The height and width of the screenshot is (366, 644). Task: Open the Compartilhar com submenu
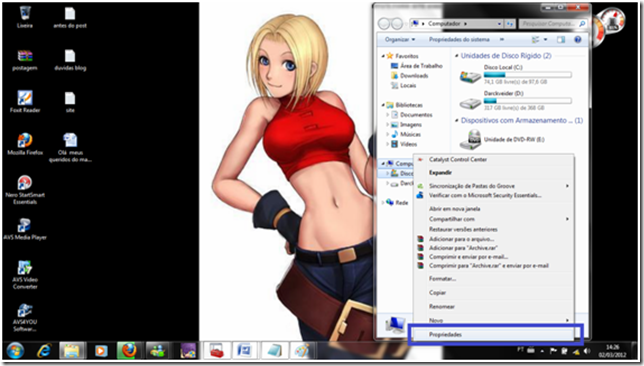(x=493, y=219)
